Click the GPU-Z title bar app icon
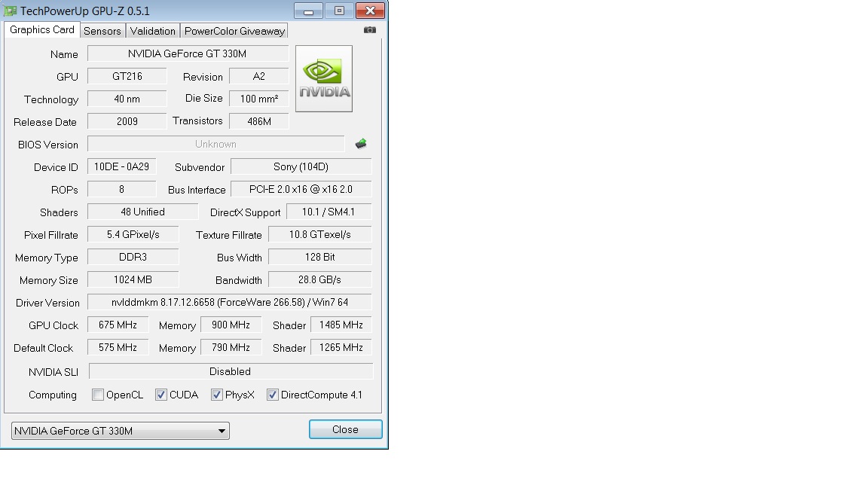Viewport: 868px width, 488px height. click(x=10, y=11)
